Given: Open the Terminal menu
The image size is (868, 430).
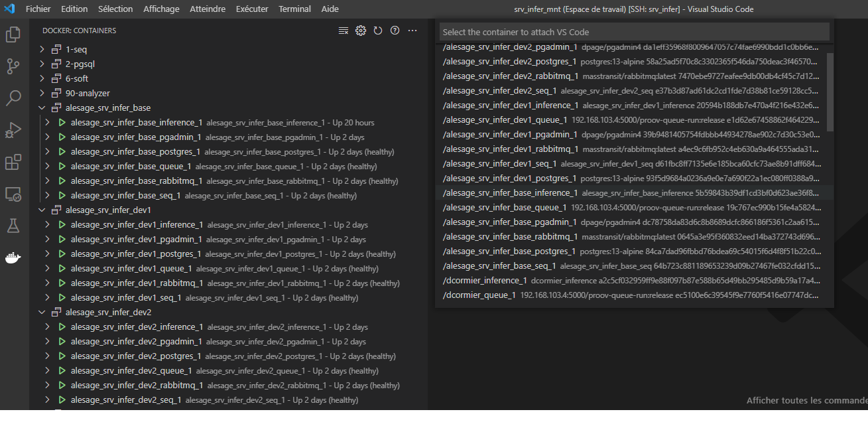Looking at the screenshot, I should coord(294,9).
